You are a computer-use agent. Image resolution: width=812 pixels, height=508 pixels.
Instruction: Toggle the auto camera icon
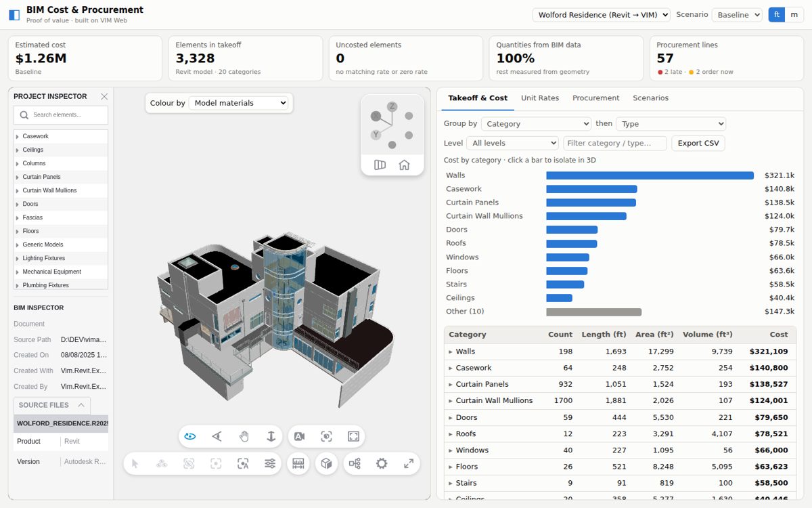point(299,436)
